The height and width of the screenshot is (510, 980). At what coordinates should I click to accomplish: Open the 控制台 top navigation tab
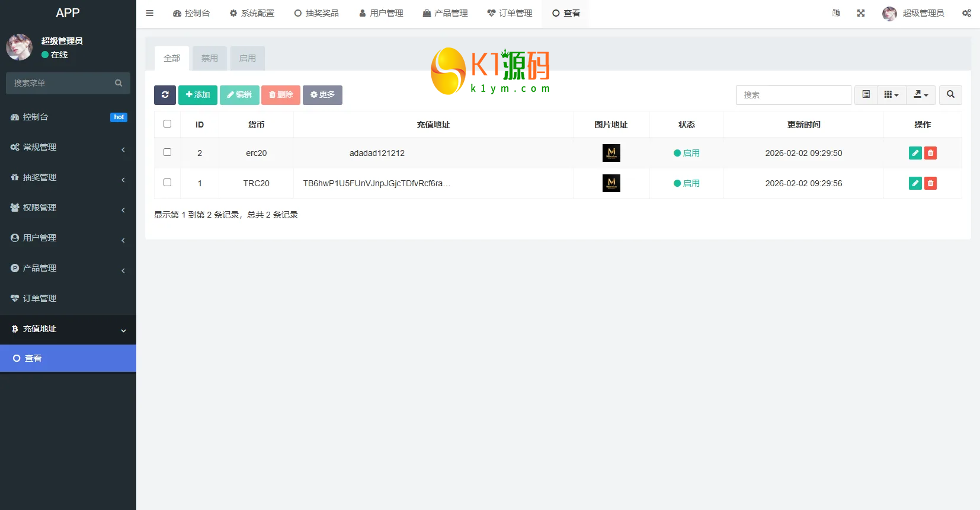click(x=191, y=13)
